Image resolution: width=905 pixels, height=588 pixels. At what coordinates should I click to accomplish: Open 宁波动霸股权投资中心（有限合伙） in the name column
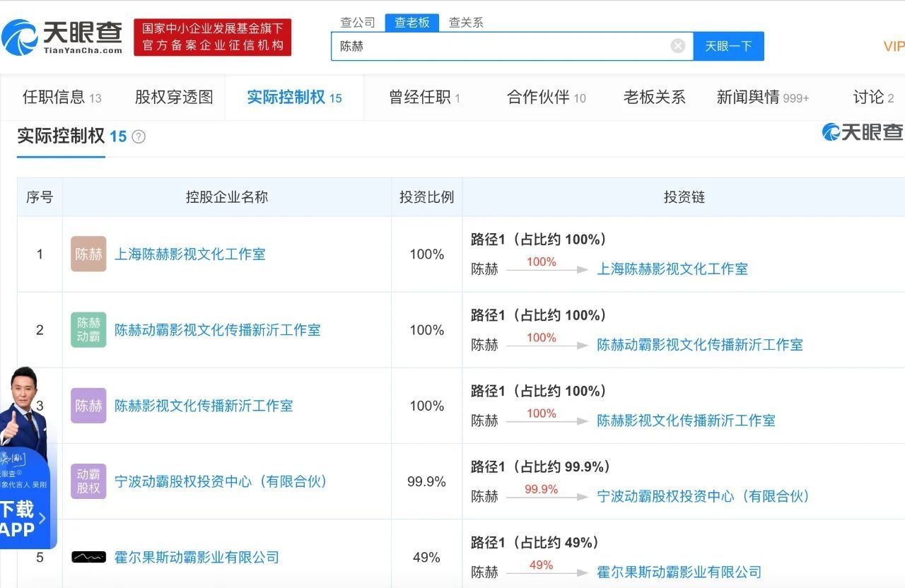click(x=221, y=481)
